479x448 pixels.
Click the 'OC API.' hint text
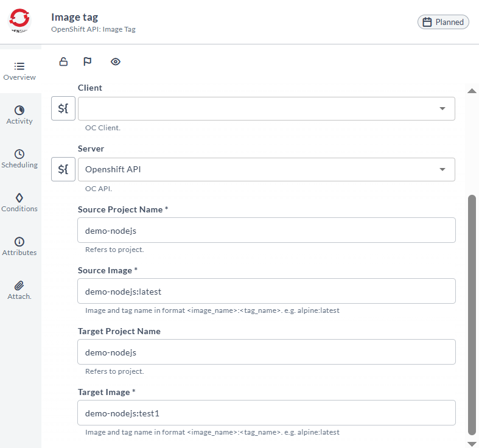(99, 189)
